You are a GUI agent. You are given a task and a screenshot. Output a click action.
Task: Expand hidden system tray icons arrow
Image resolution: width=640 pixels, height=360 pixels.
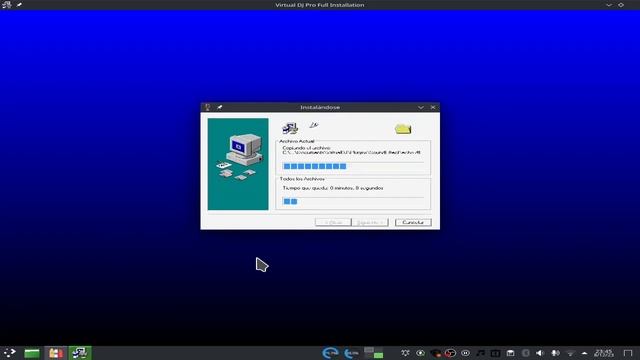[x=584, y=353]
